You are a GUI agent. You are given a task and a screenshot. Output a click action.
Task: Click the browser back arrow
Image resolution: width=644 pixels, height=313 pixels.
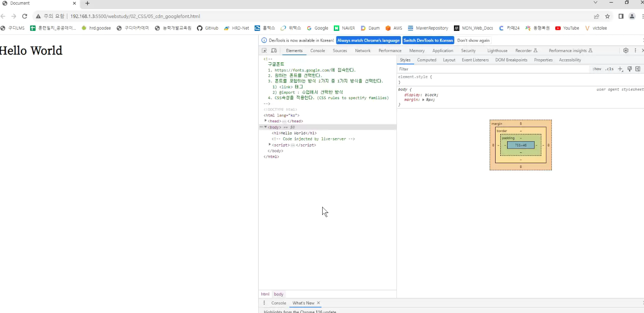point(3,16)
